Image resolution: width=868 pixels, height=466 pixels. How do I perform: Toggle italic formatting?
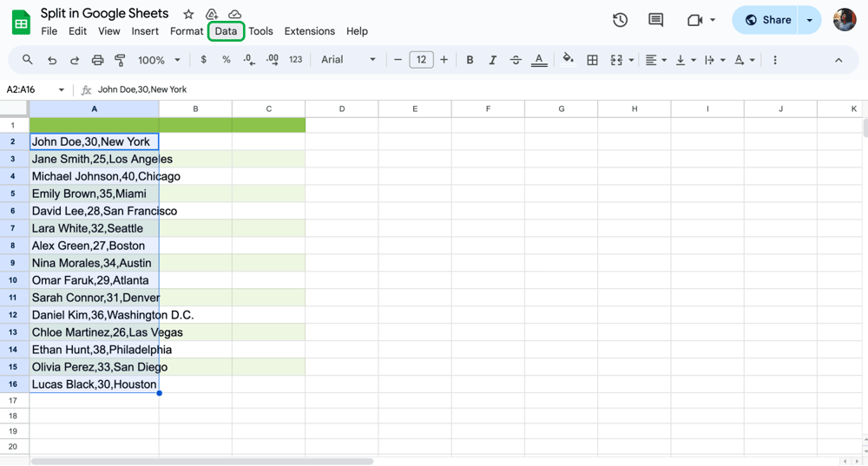coord(492,60)
